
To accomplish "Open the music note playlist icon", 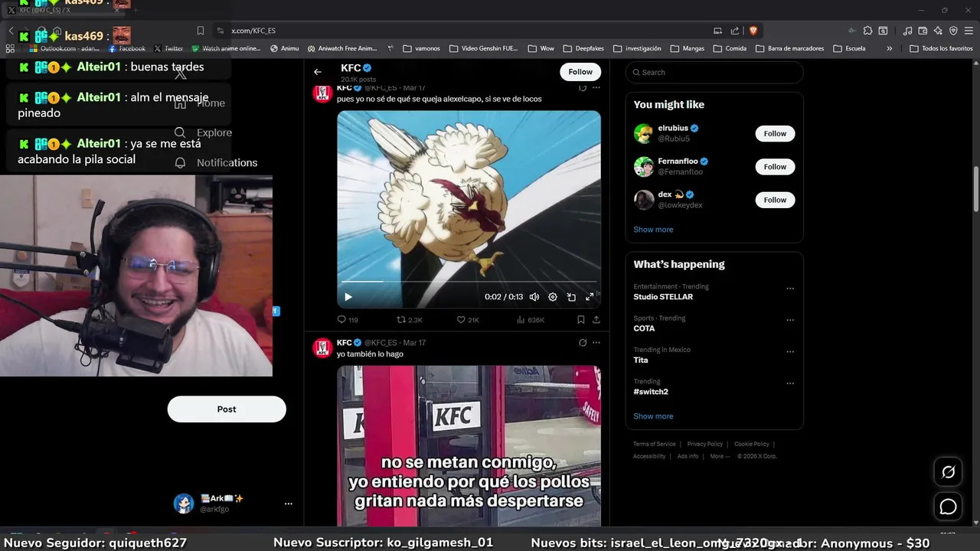I will pos(908,31).
